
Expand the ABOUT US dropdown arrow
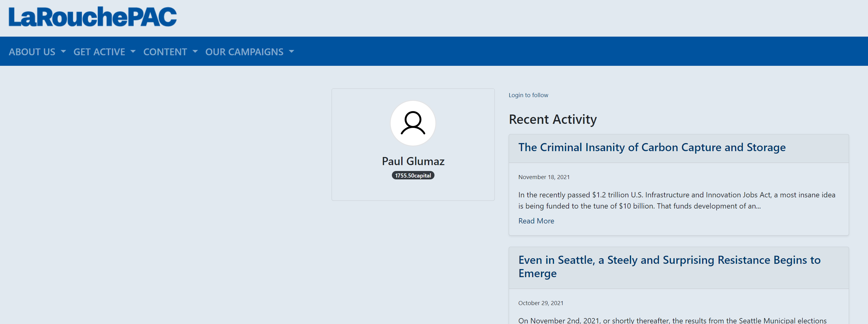[63, 52]
